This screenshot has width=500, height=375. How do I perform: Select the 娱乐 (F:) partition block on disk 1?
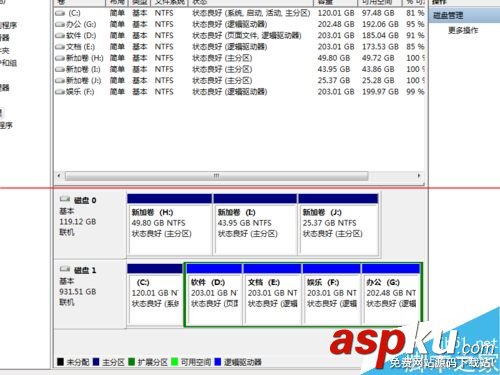[331, 294]
